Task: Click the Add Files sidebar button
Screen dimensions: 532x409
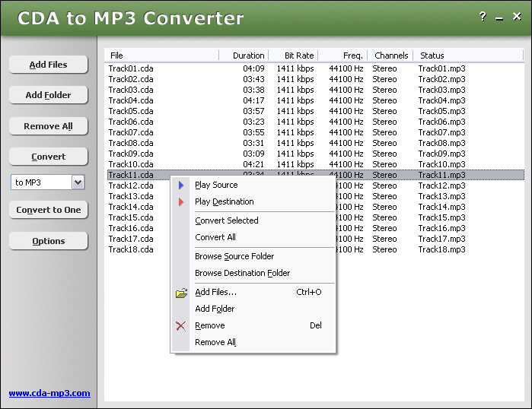Action: point(48,65)
